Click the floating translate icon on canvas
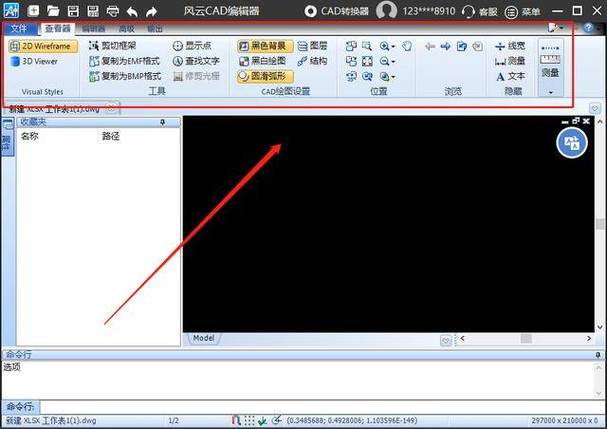Screen dimensions: 607x429 [x=573, y=142]
